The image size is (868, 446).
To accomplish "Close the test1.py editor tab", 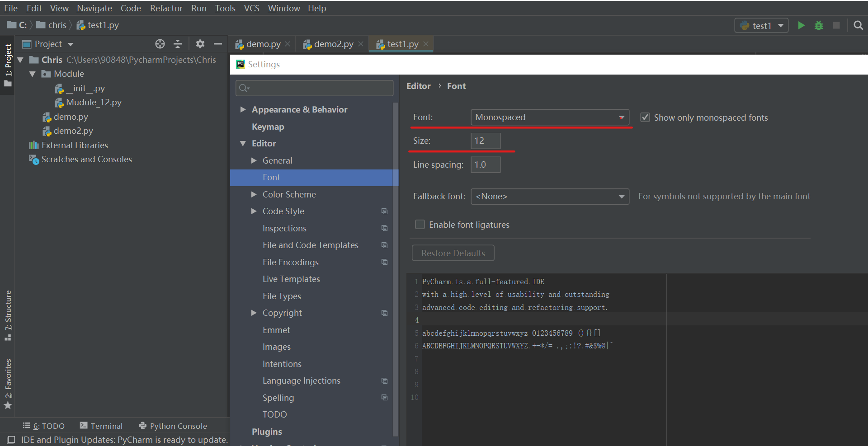I will (x=426, y=44).
